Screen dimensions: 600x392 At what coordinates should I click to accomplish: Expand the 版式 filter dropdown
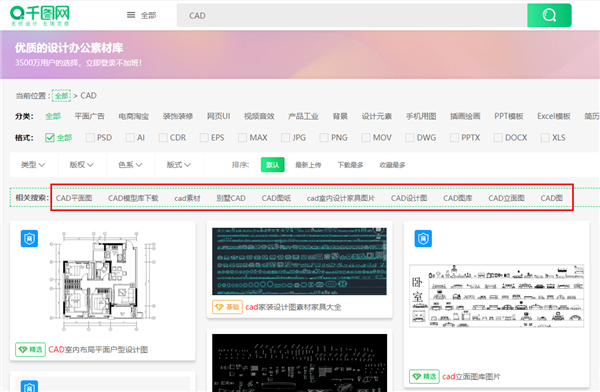tap(179, 165)
